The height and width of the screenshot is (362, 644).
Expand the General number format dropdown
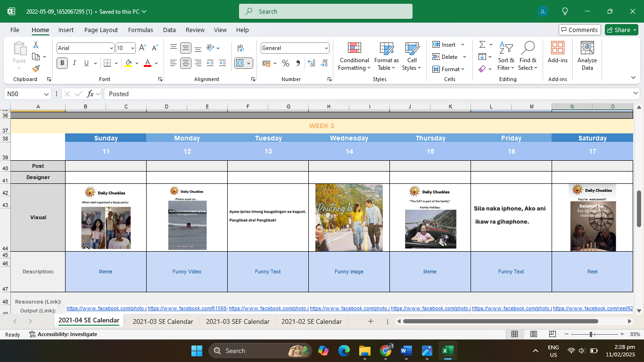[326, 48]
